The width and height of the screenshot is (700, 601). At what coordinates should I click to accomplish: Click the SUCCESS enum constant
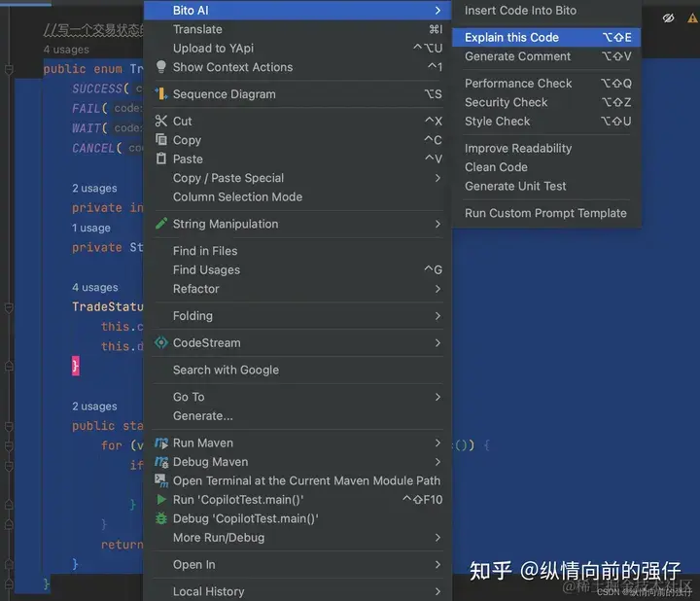(97, 88)
